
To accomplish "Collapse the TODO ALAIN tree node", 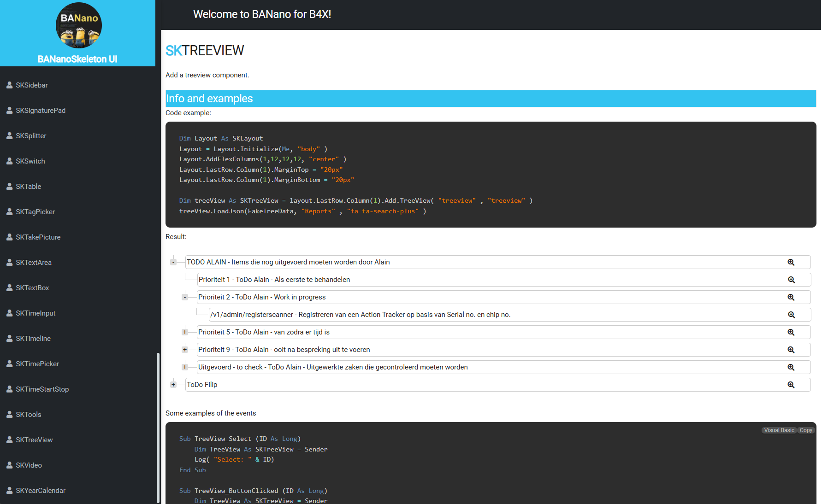I will click(x=173, y=262).
